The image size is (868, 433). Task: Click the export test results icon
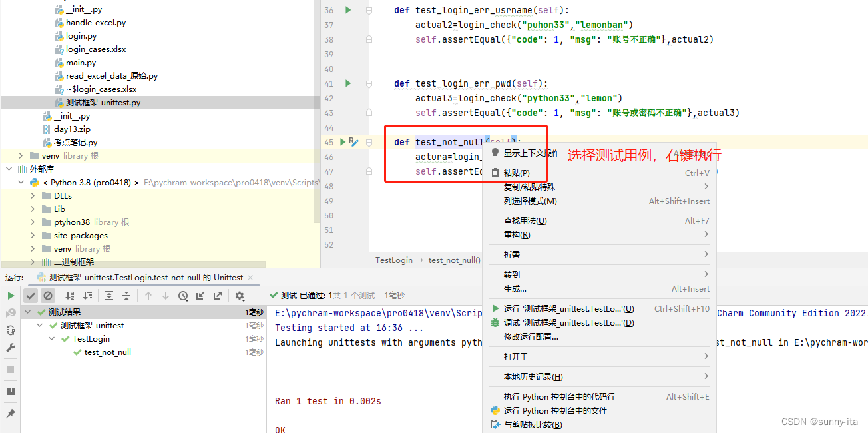click(x=218, y=295)
